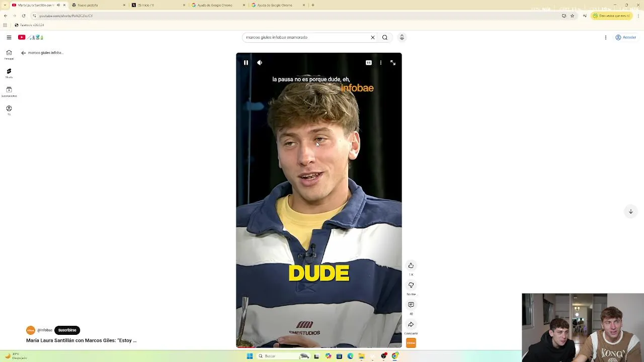Viewport: 644px width, 362px height.
Task: Dislike this Short with the thumbs-down icon
Action: [411, 285]
